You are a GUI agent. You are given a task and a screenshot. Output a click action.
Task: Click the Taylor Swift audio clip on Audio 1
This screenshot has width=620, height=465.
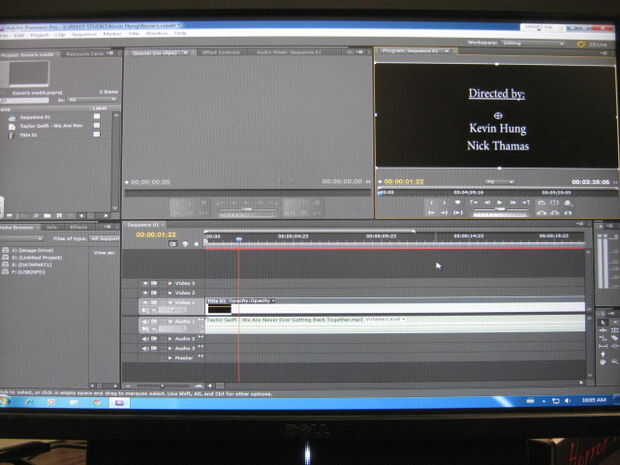(x=395, y=325)
